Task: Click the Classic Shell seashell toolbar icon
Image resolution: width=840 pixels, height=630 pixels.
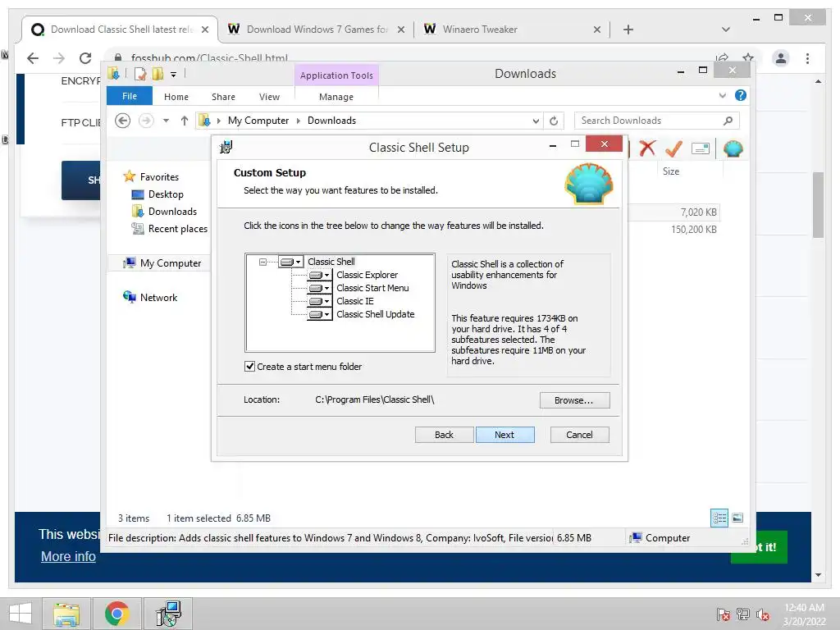Action: click(733, 148)
